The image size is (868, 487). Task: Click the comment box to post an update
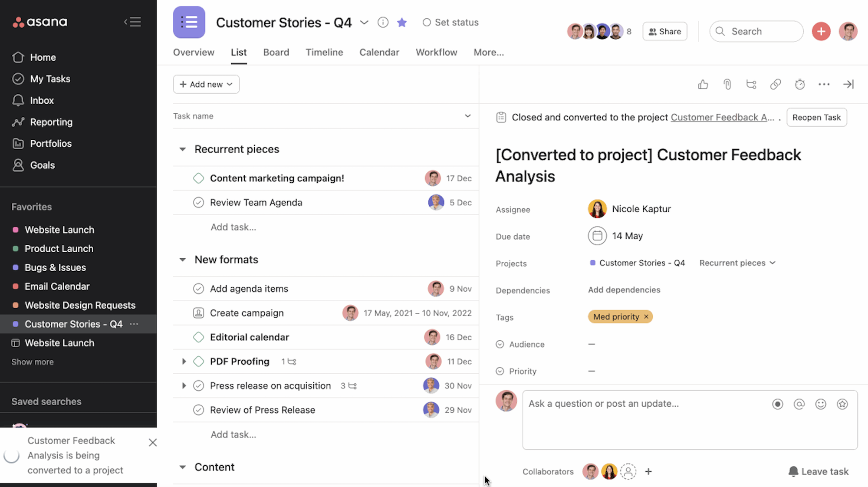tap(690, 420)
